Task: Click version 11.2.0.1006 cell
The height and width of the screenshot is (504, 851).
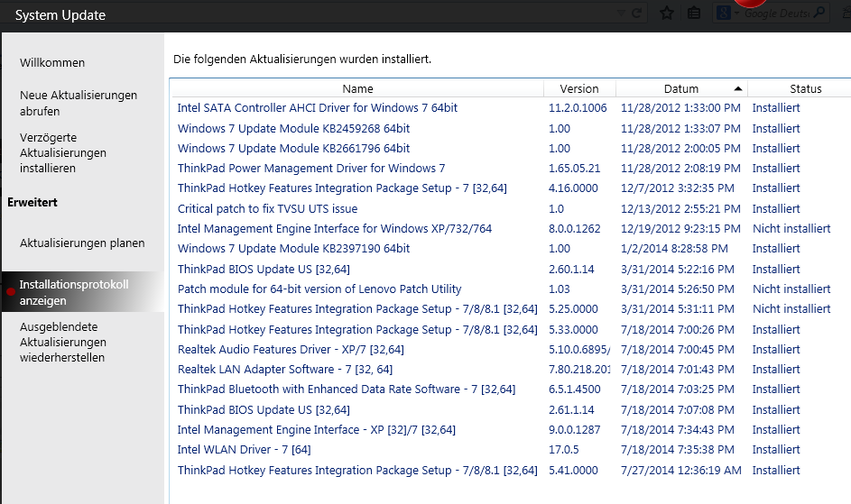Action: (578, 108)
